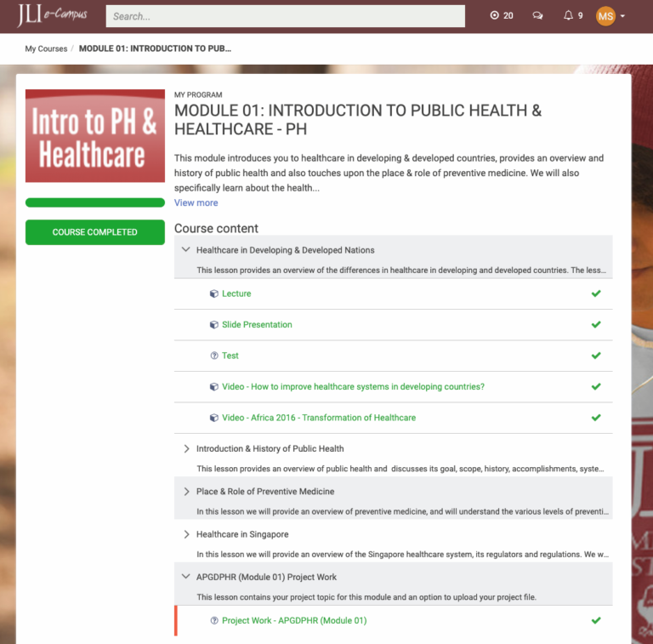Click the green checkmark for Lecture
Viewport: 653px width, 644px height.
click(596, 294)
